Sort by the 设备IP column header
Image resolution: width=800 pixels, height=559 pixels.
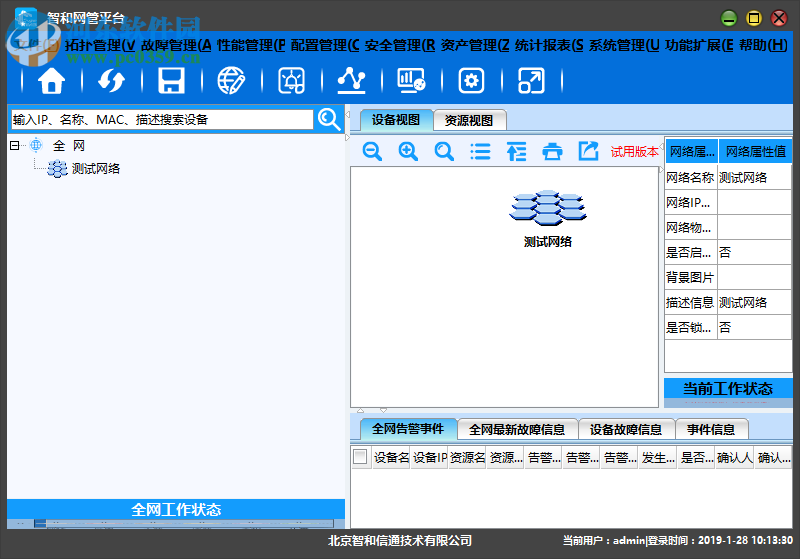point(430,458)
